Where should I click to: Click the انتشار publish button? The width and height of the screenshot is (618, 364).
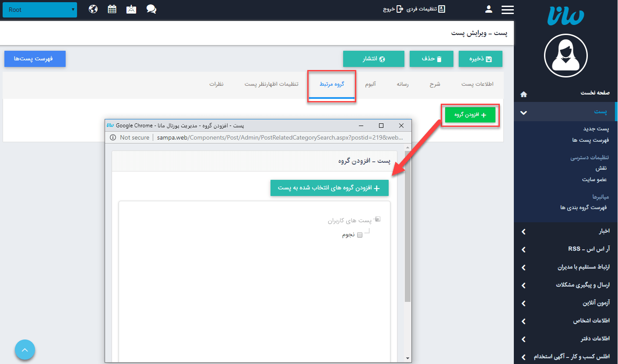pos(374,58)
